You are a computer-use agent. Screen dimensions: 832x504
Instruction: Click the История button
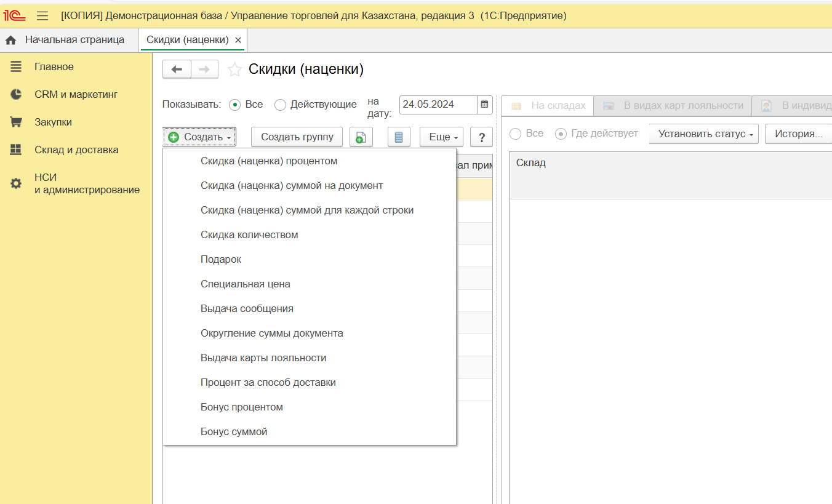pos(798,134)
